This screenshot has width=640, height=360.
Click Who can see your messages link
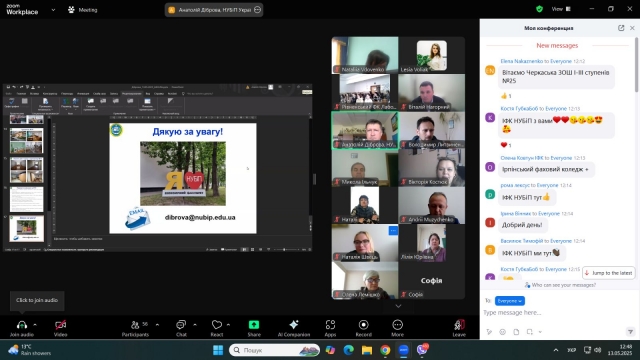tap(560, 285)
